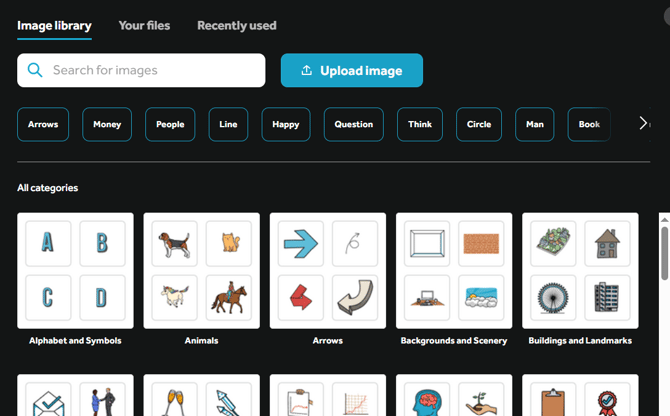Select the blue right arrow image
The width and height of the screenshot is (670, 416).
[x=300, y=244]
